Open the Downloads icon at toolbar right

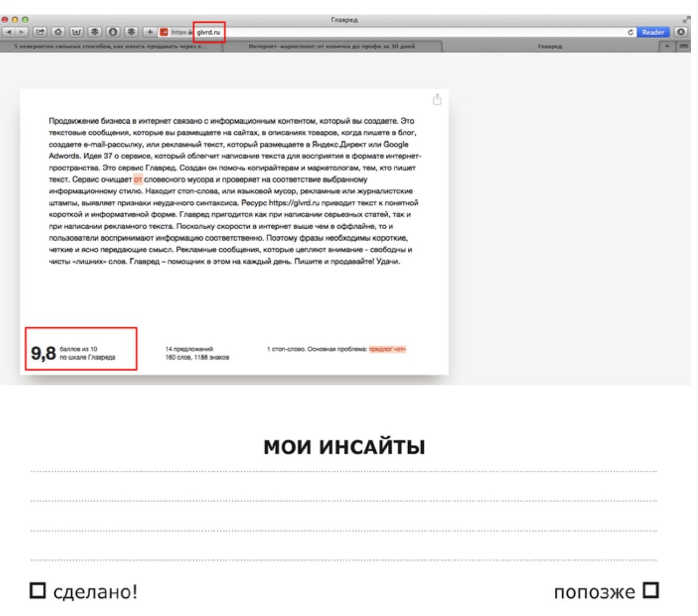(x=681, y=32)
